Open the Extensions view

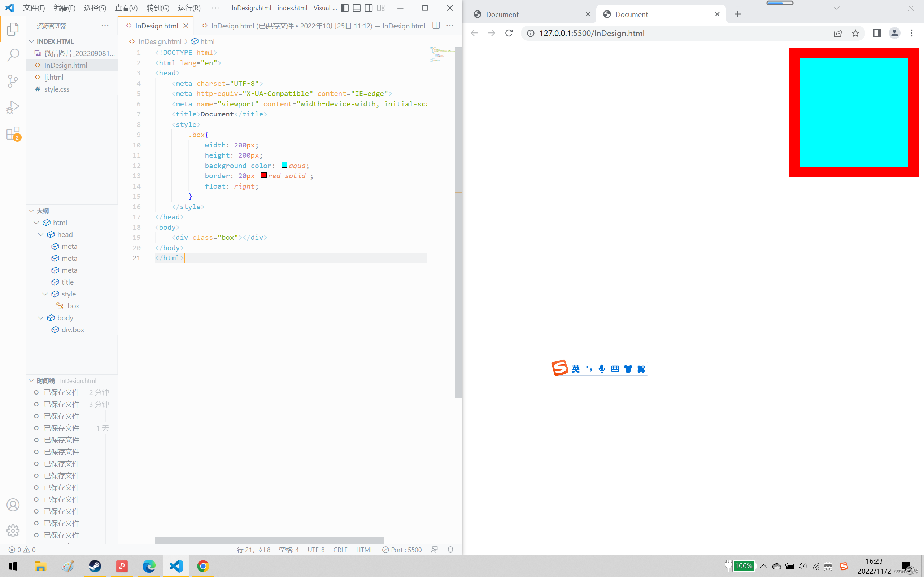pyautogui.click(x=13, y=133)
